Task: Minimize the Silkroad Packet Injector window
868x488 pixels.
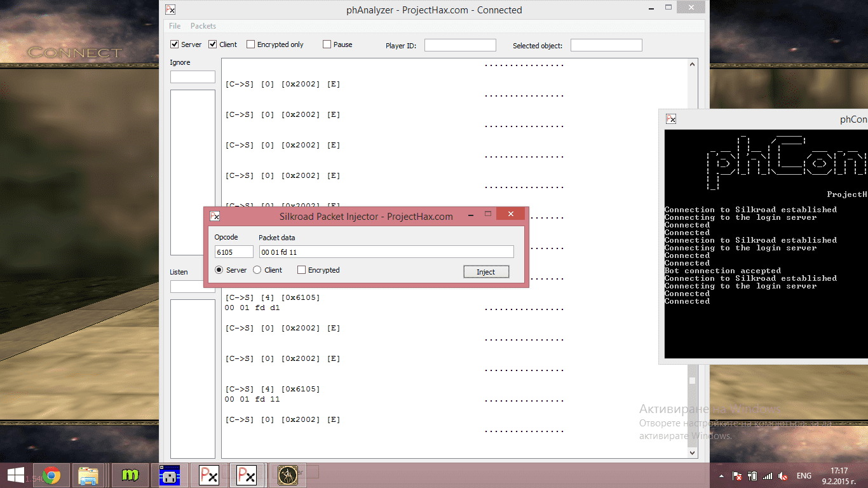Action: coord(470,214)
